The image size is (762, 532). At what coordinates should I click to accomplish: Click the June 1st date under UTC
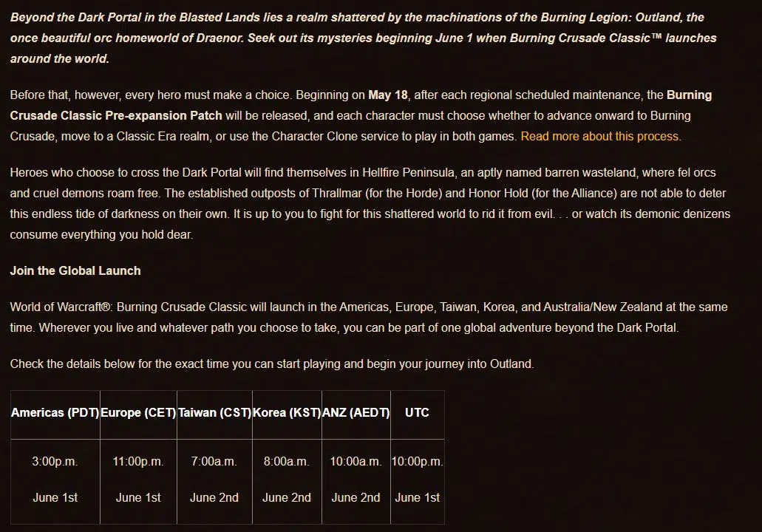pos(417,497)
